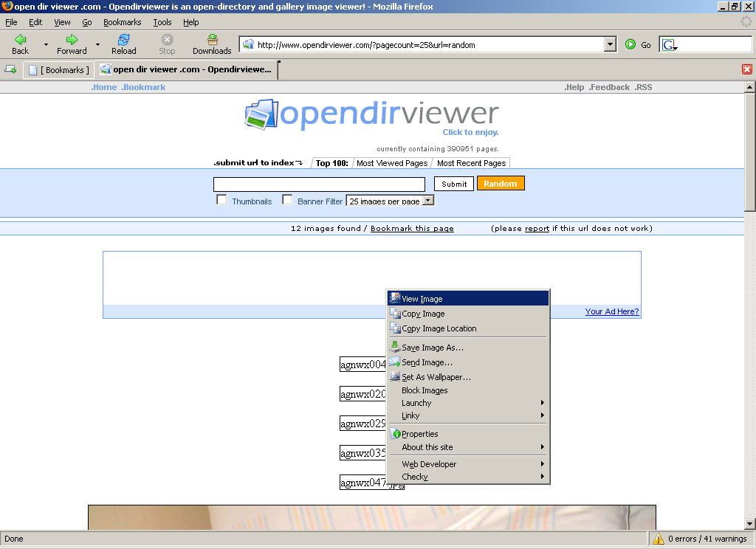Click the warning icon in status bar
Screen dimensions: 756x549
click(x=658, y=539)
